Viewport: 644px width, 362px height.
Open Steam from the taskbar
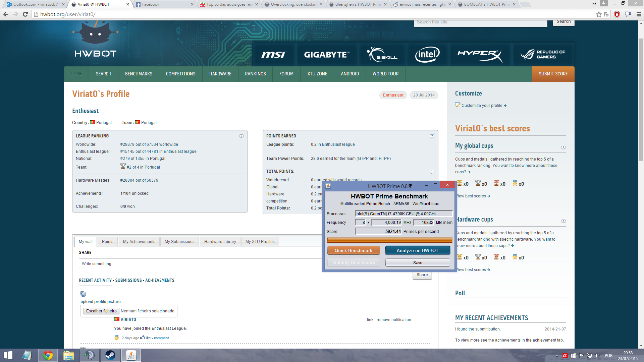click(x=110, y=355)
